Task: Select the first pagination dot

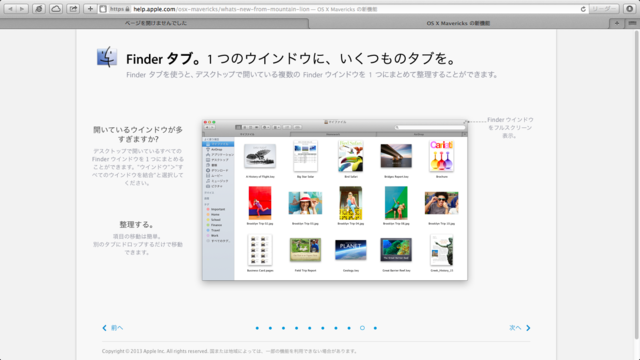Action: pos(257,328)
